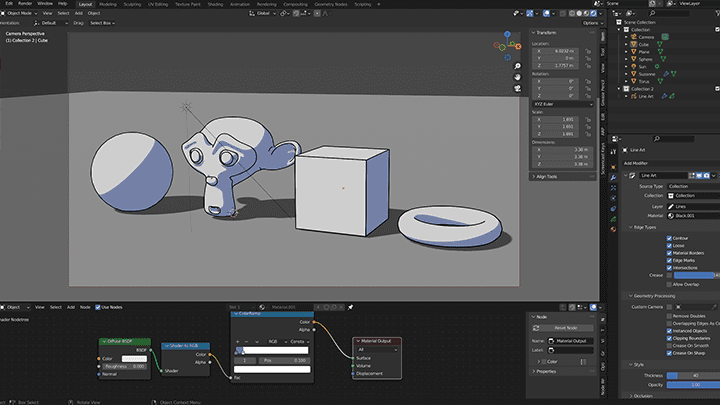Screen dimensions: 720x405
Task: Open the Object Data properties tab
Action: [613, 219]
